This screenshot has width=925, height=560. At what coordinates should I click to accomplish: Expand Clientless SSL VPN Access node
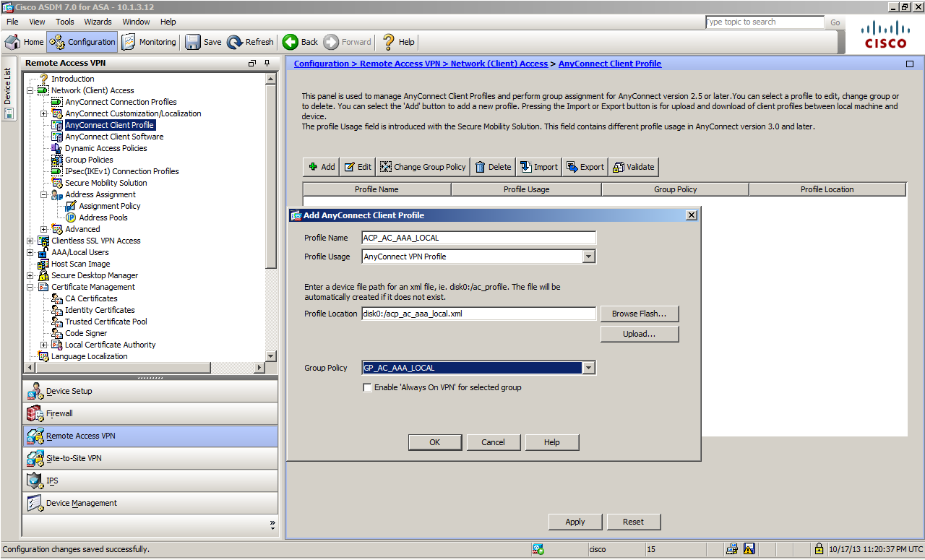pyautogui.click(x=30, y=241)
